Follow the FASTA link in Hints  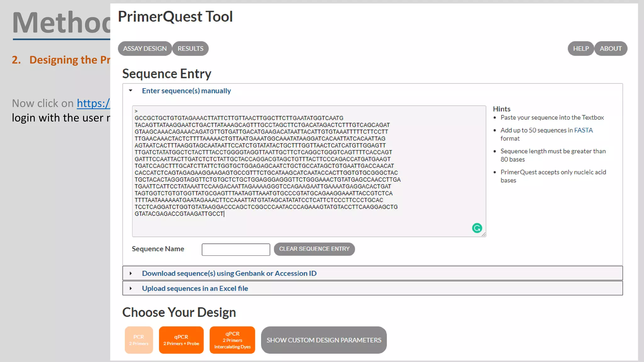coord(583,130)
